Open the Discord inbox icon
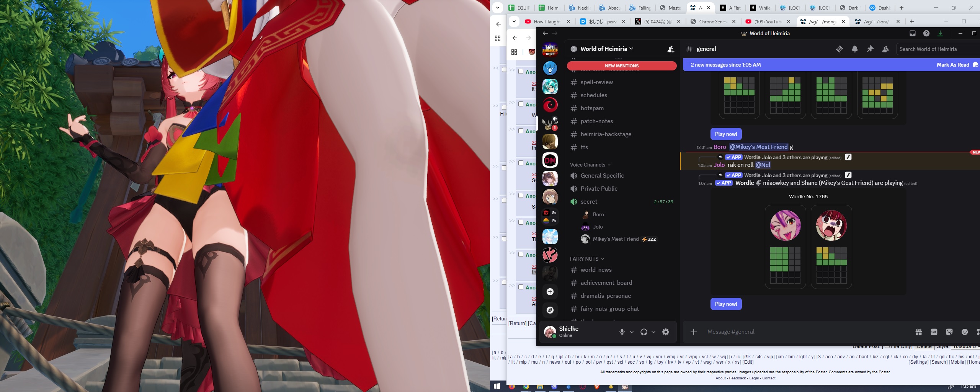Viewport: 980px width, 392px height. pyautogui.click(x=913, y=33)
